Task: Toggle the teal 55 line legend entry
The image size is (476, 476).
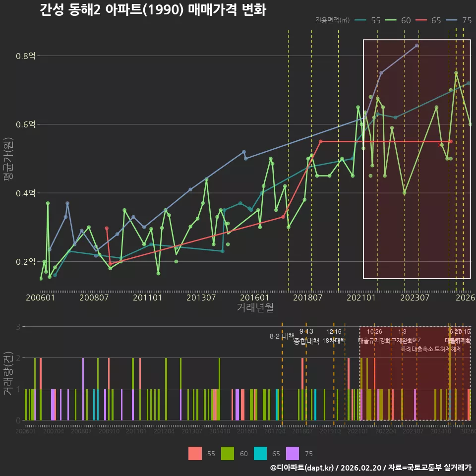Action: pyautogui.click(x=367, y=20)
